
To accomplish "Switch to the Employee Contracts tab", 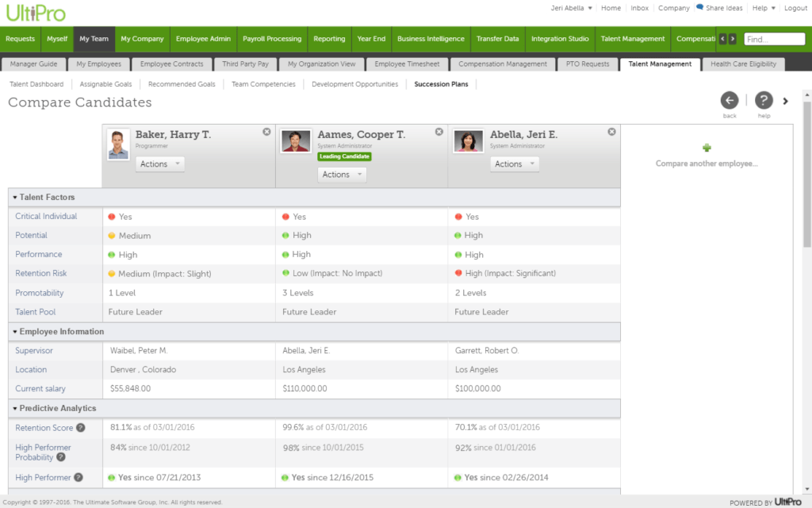I will 171,64.
